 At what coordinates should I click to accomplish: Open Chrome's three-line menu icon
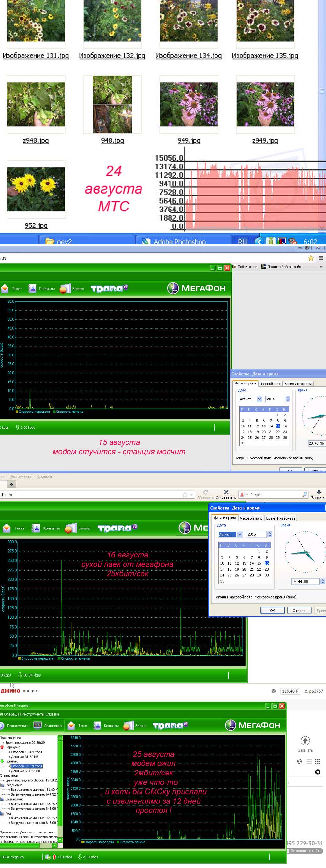pos(321,258)
